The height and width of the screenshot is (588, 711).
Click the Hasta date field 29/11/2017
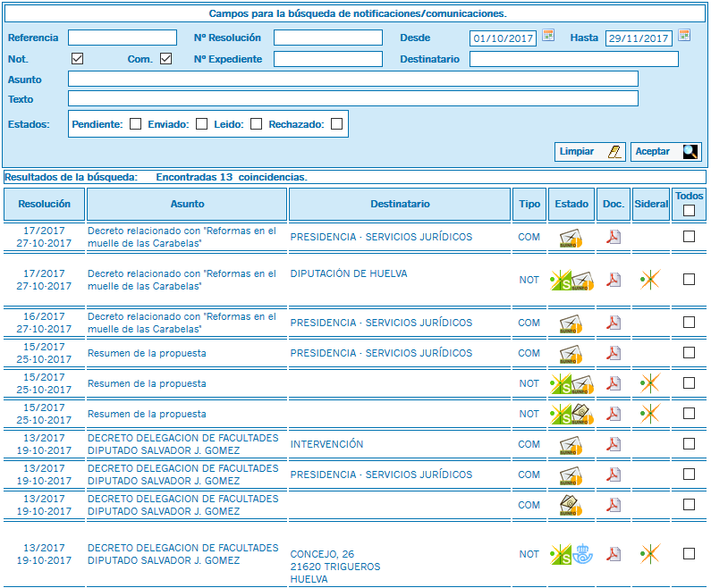pyautogui.click(x=639, y=38)
